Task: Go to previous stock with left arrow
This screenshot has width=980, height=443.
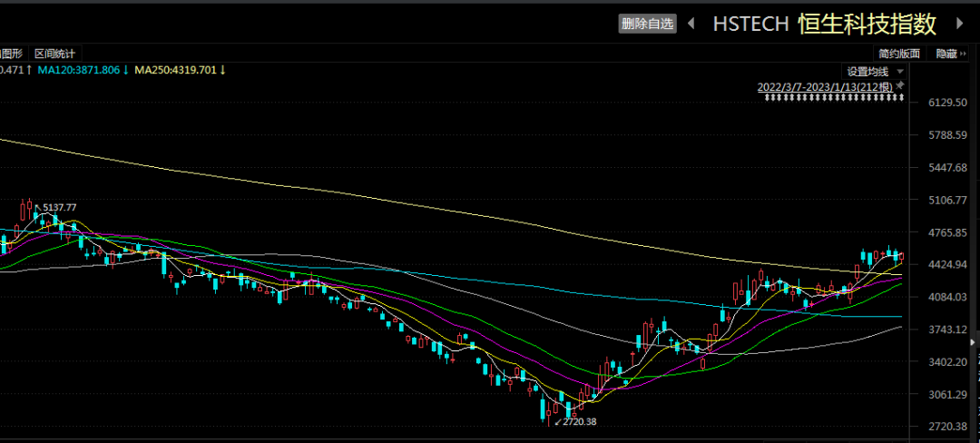Action: 691,24
